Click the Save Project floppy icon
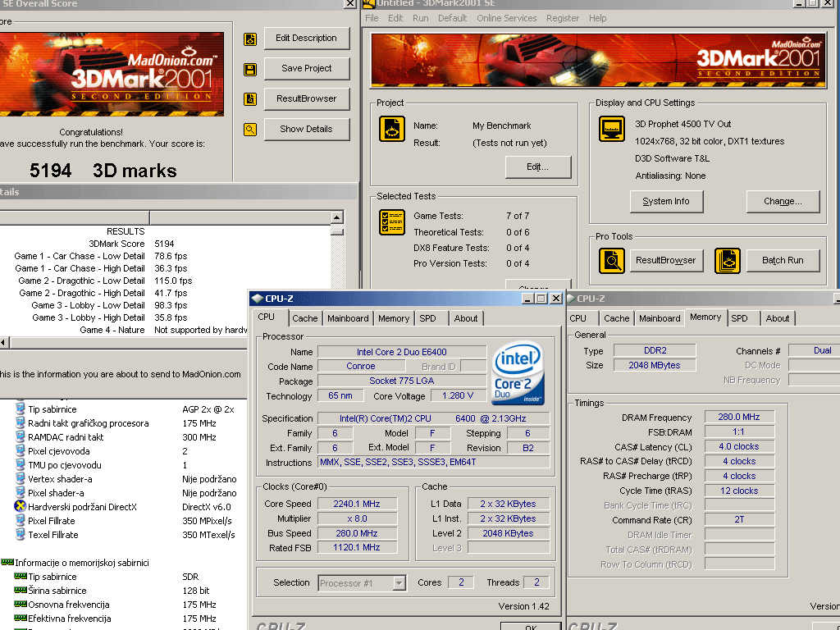 click(250, 69)
